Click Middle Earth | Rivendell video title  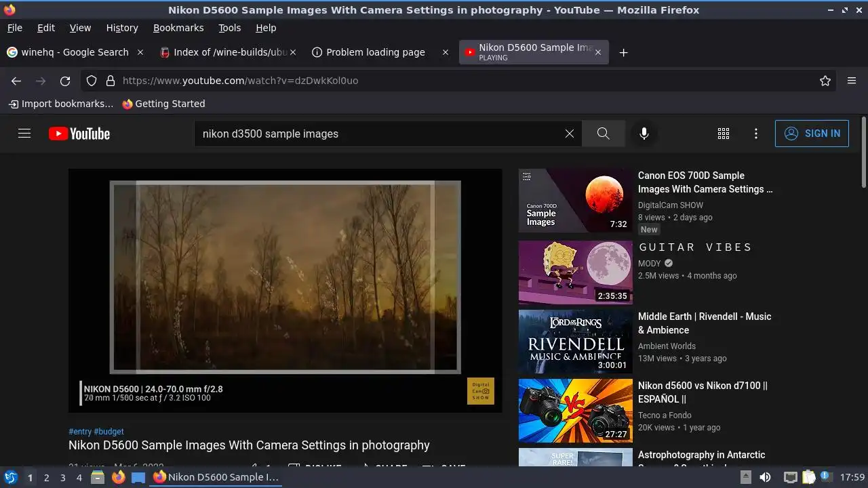pyautogui.click(x=705, y=323)
